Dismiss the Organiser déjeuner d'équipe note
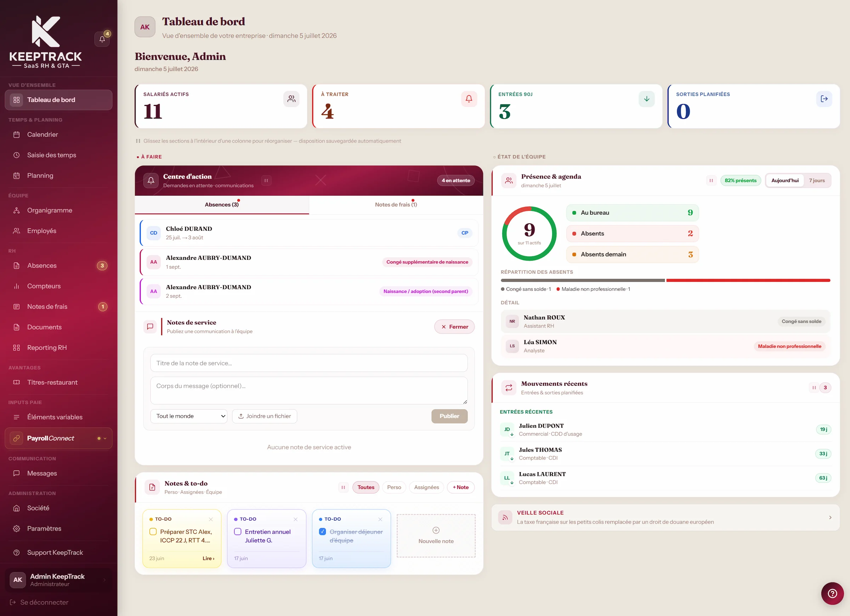The width and height of the screenshot is (850, 616). coord(380,519)
